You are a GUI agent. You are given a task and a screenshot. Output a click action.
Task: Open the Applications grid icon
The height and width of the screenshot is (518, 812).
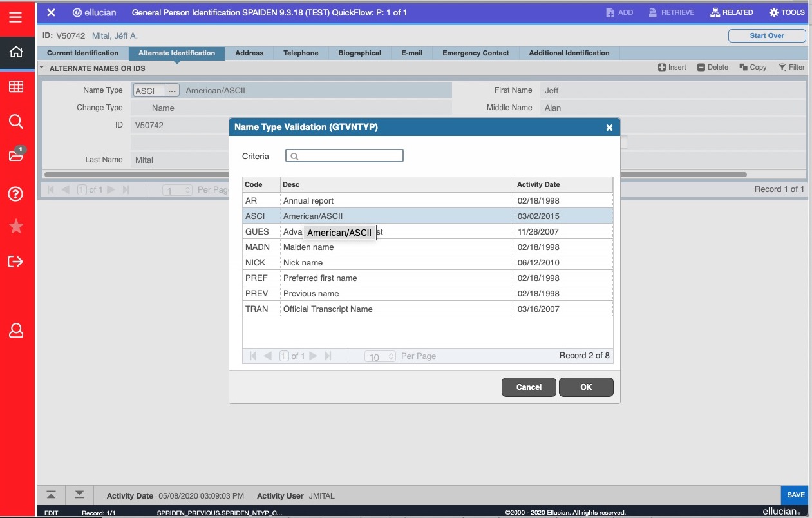click(x=16, y=87)
